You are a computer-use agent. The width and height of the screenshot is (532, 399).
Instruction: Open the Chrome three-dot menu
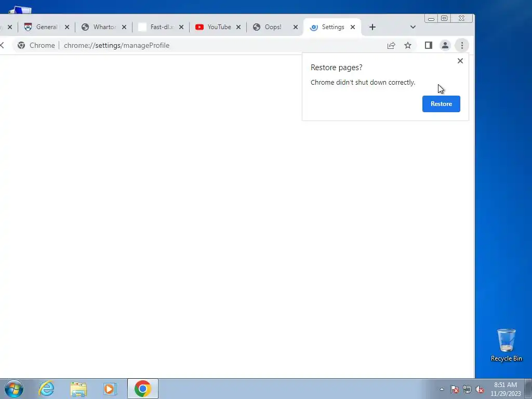tap(462, 45)
